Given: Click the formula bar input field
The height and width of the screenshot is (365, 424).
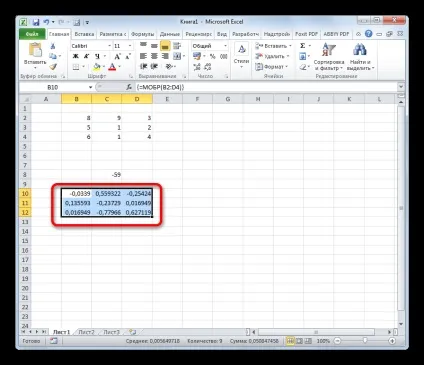Looking at the screenshot, I should pos(266,87).
